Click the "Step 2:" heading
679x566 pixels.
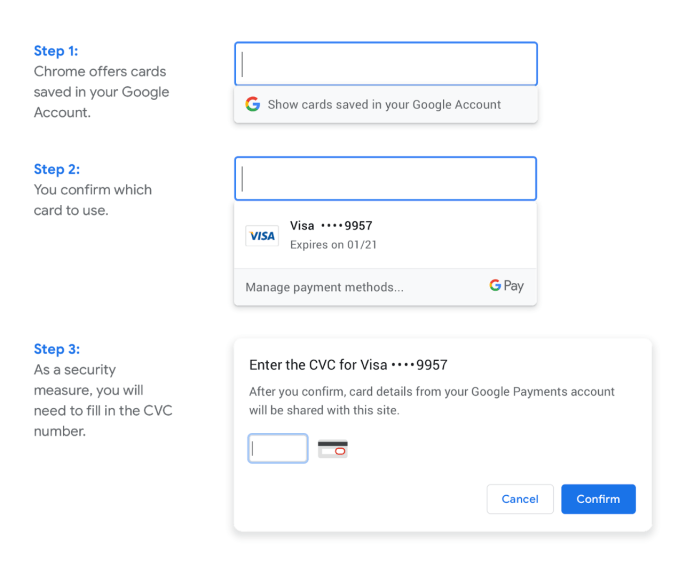pyautogui.click(x=57, y=169)
